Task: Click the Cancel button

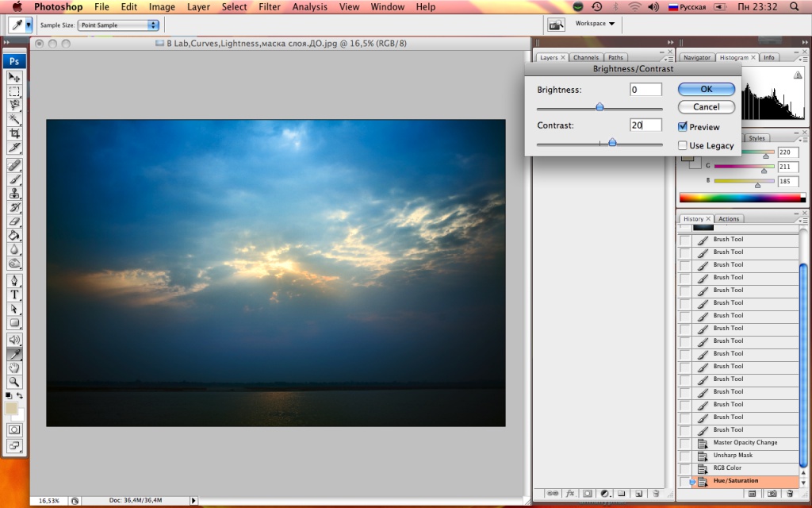Action: [706, 106]
